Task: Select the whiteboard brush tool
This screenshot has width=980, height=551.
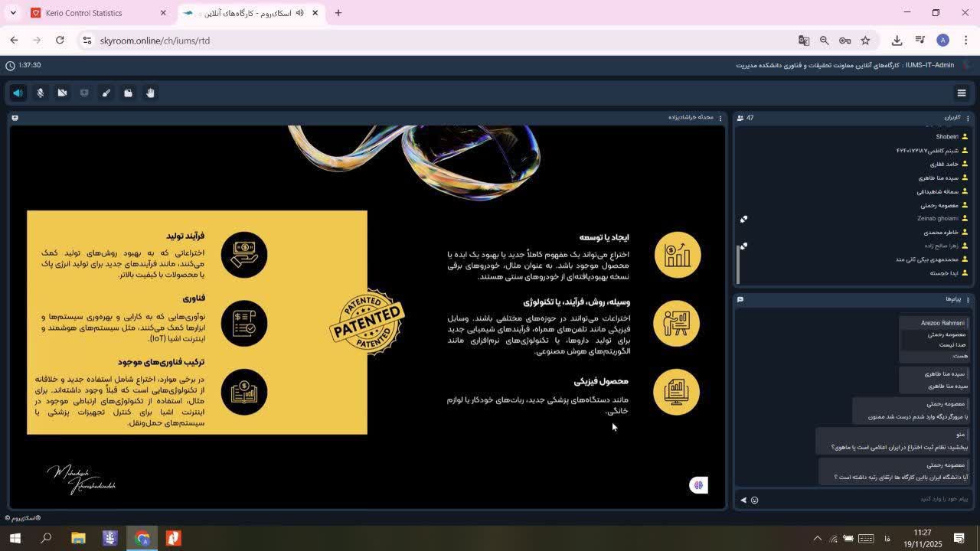Action: 106,93
